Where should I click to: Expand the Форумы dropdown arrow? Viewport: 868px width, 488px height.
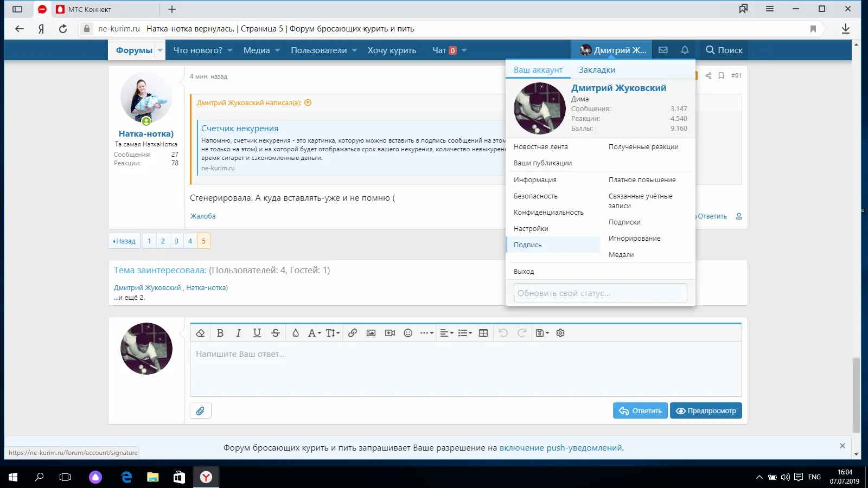click(160, 50)
